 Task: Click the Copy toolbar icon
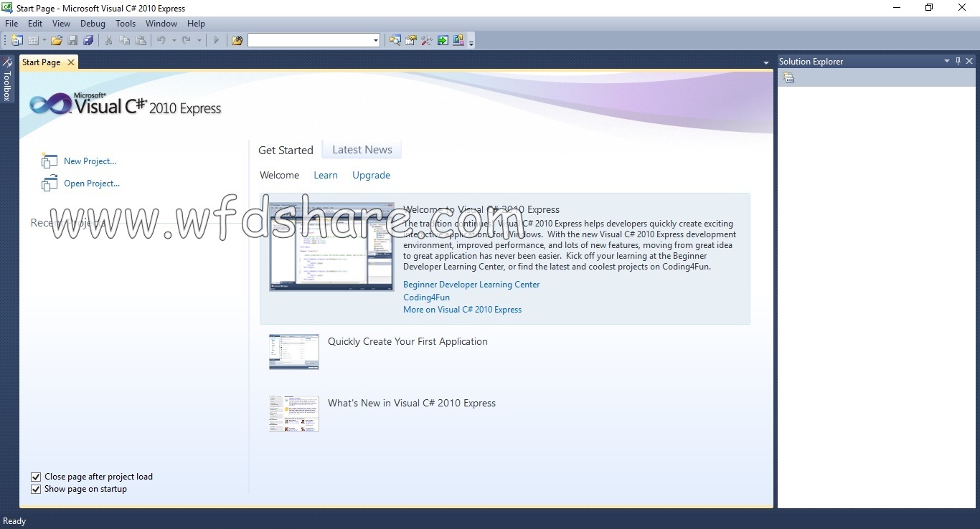click(x=124, y=40)
